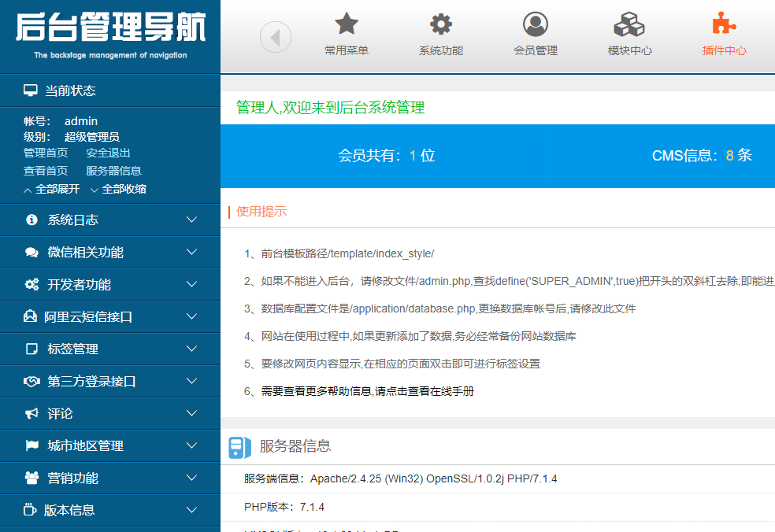Screen dimensions: 775x532
Task: Expand the 开发者功能 section
Action: point(79,285)
